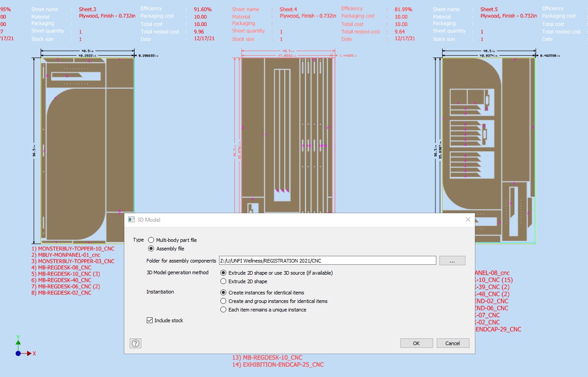Click part label 13) MB-REGDESK-10_CNC

[267, 358]
